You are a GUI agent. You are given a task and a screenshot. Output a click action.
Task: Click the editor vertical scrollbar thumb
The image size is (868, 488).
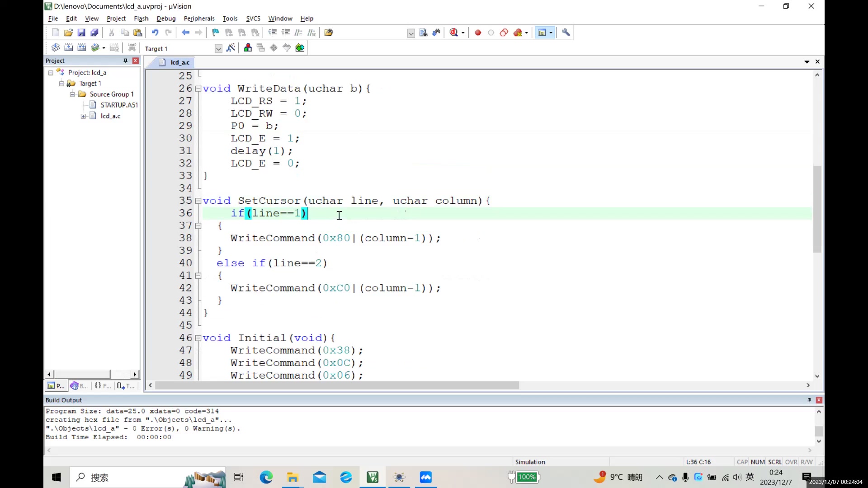[x=817, y=209]
